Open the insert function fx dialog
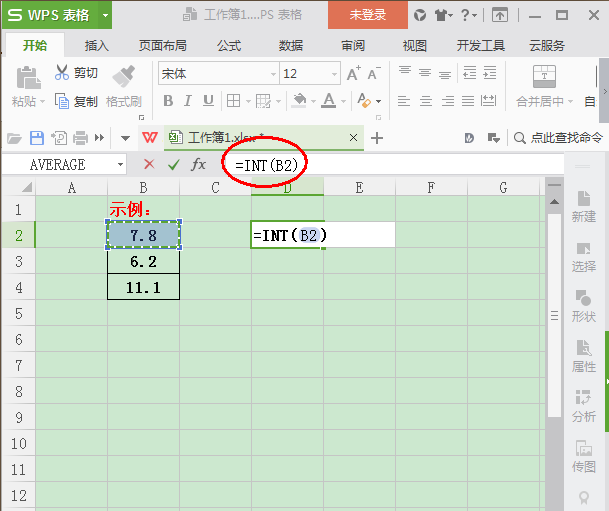 [199, 164]
